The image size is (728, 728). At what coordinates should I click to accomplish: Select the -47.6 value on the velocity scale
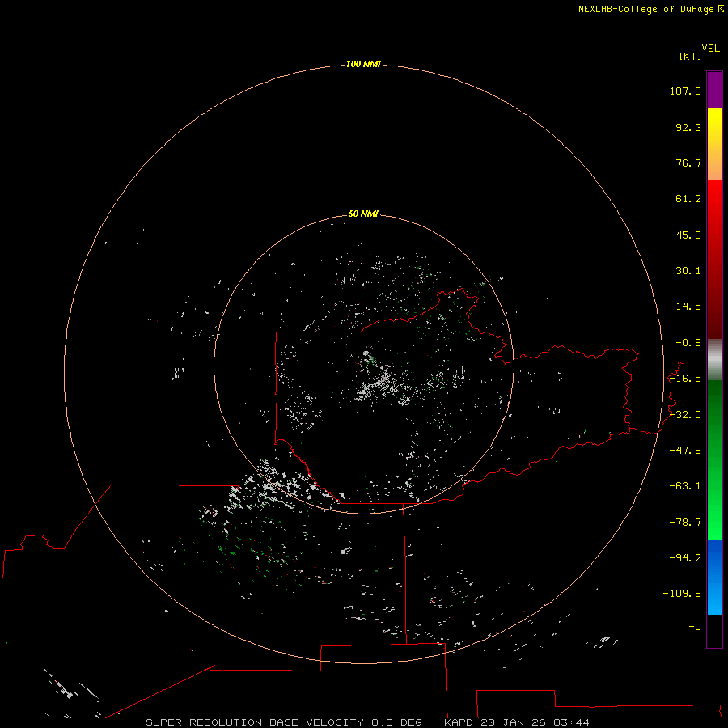pos(685,451)
